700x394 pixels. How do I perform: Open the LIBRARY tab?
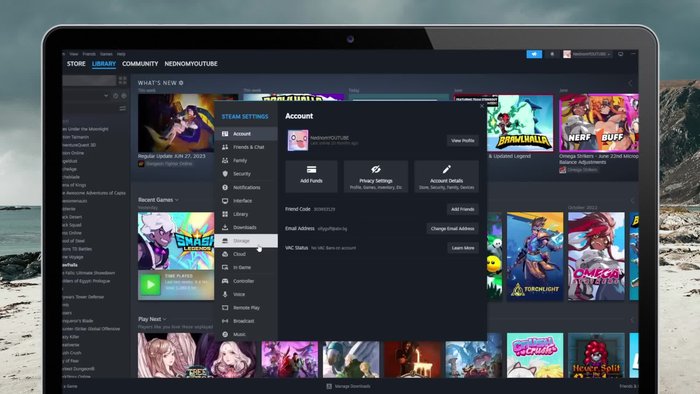104,64
